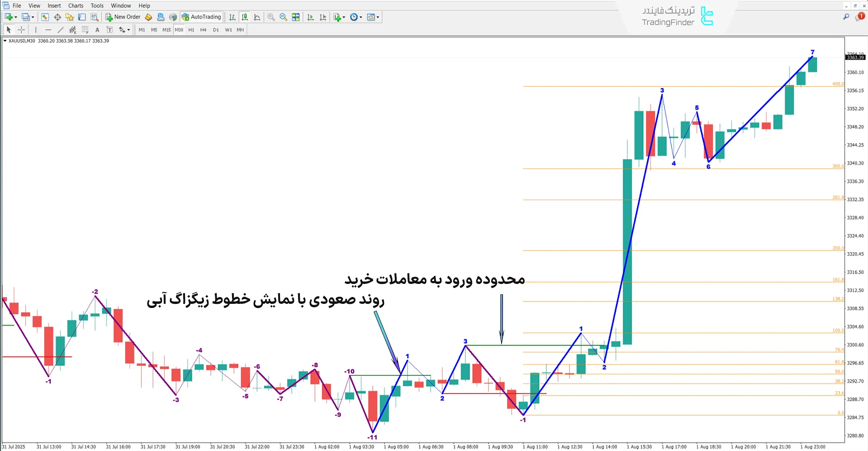Select the horizontal line drawing tool
Viewport: 868px width, 451px height.
48,29
